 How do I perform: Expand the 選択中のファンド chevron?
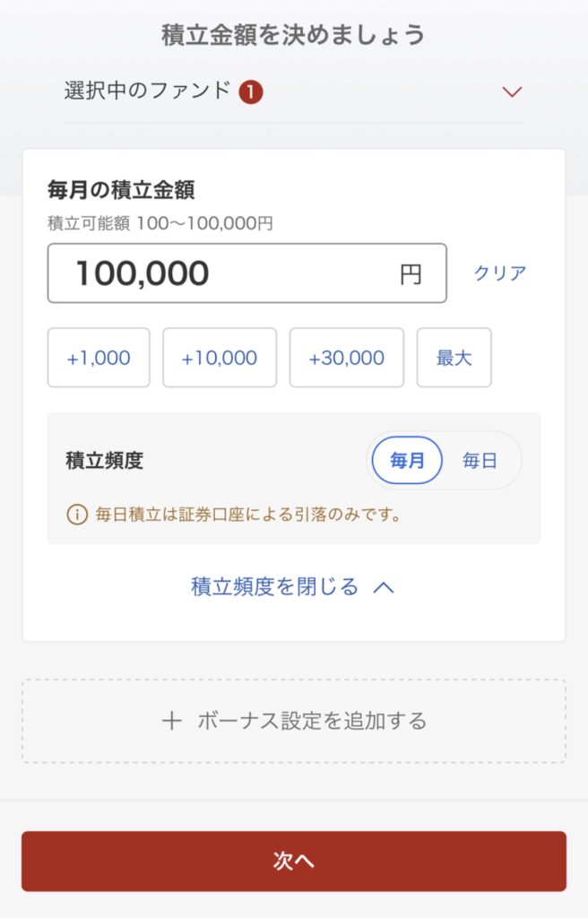(512, 92)
